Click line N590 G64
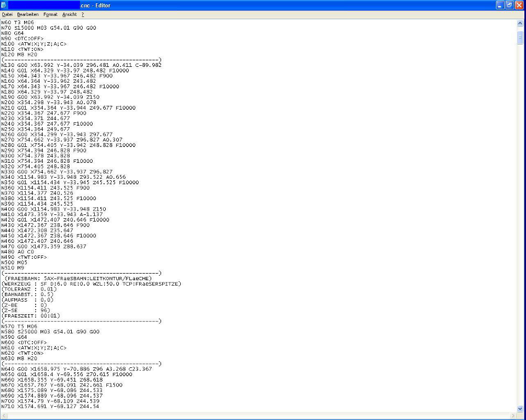The image size is (526, 420). [14, 337]
